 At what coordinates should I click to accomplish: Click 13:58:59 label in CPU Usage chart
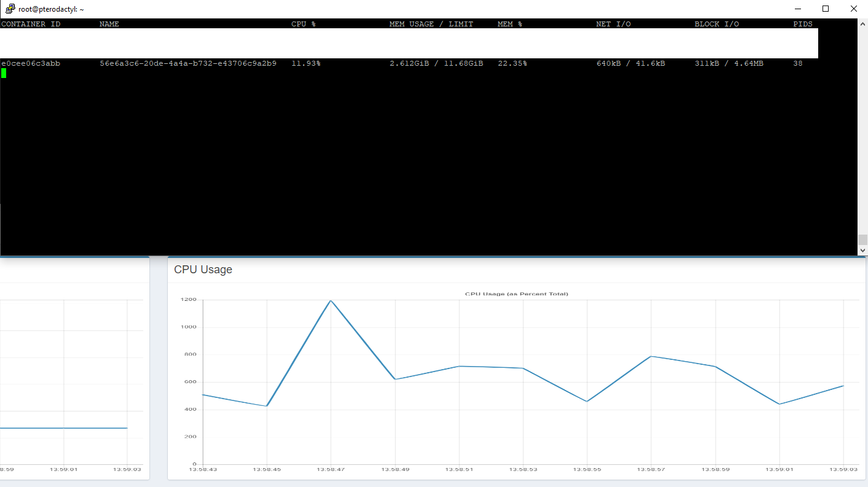716,470
